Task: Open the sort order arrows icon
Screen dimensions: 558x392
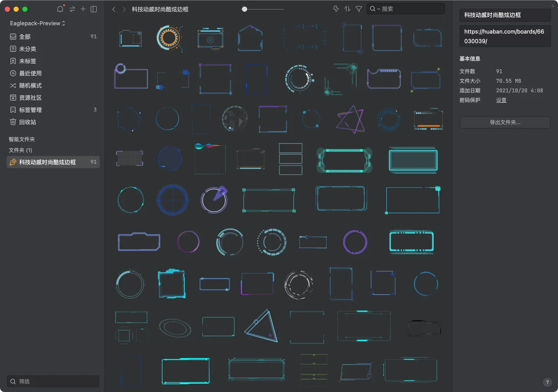Action: 347,9
